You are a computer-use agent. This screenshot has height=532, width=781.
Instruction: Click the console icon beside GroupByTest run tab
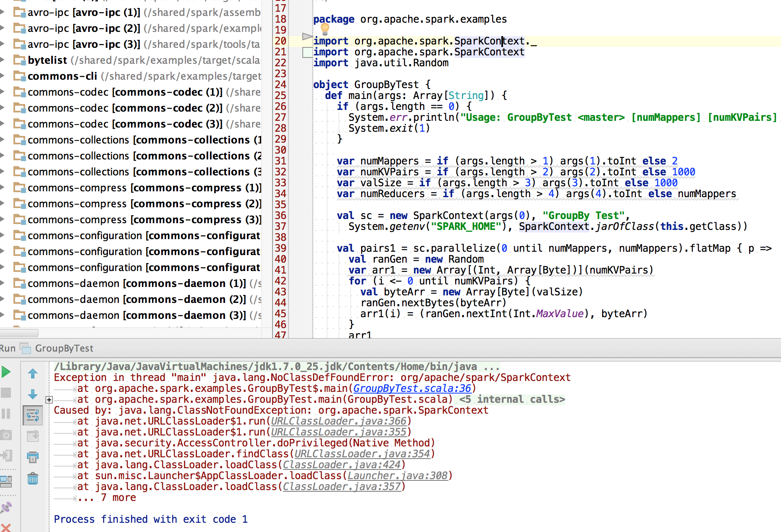point(26,348)
